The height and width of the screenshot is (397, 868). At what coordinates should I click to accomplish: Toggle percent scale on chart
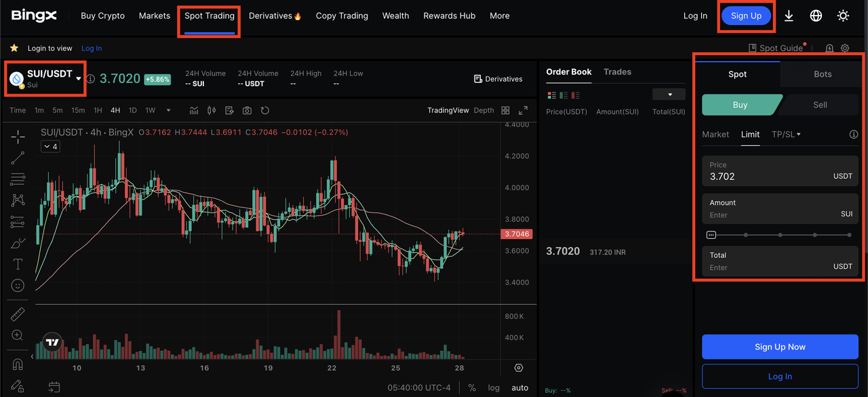coord(472,387)
